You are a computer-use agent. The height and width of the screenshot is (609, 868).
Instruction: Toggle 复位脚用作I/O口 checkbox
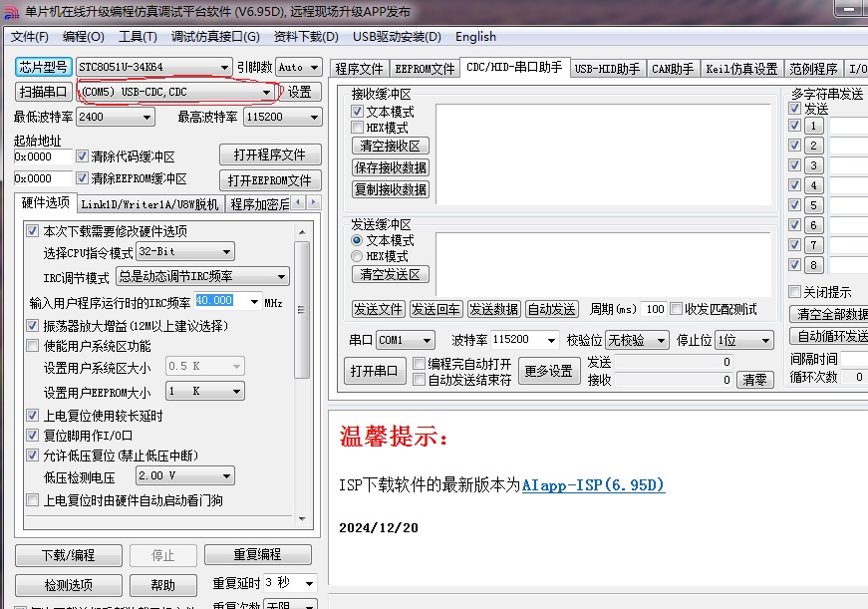[32, 436]
